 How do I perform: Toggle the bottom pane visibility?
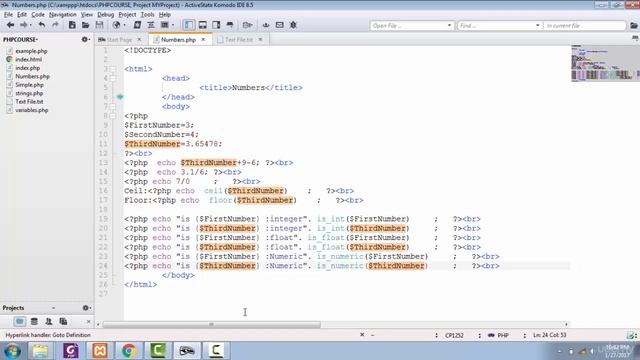coord(202,25)
